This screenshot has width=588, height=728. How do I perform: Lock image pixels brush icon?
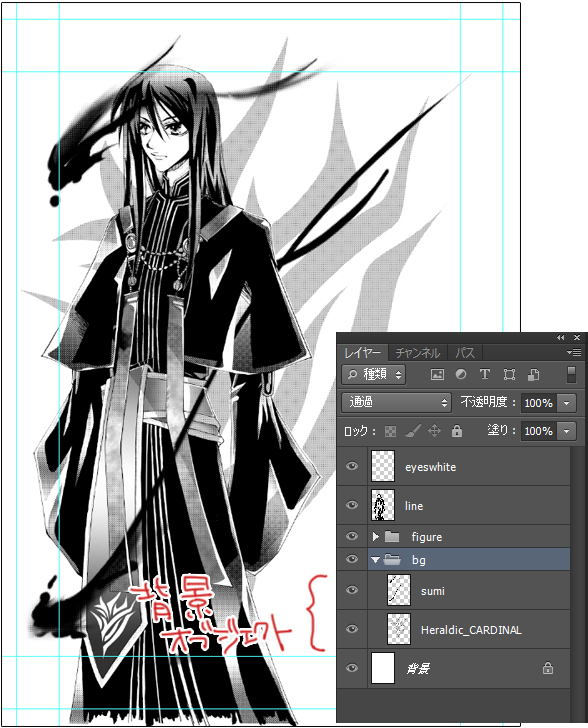point(412,431)
